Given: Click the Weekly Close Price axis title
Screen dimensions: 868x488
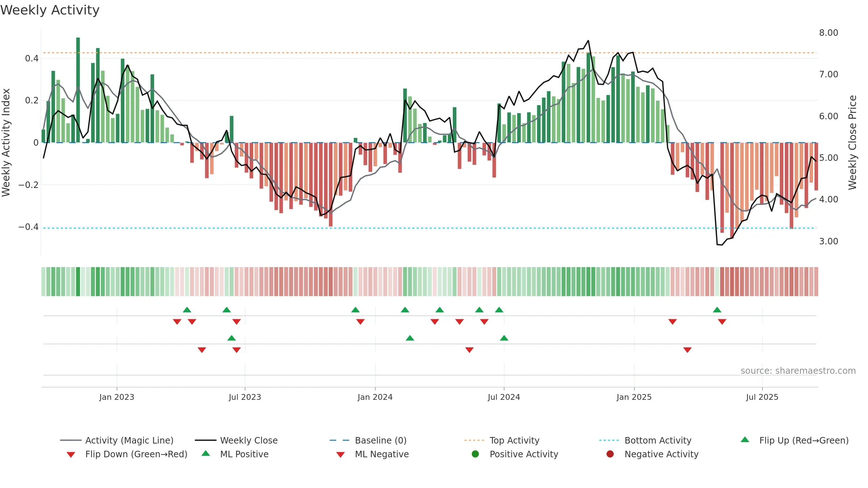Looking at the screenshot, I should point(852,142).
